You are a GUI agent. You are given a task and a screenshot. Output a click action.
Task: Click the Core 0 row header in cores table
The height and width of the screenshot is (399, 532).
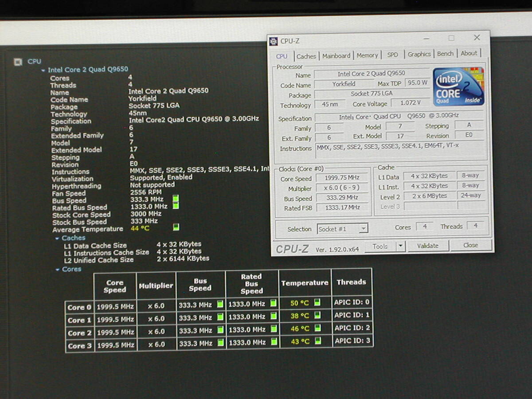pos(79,307)
